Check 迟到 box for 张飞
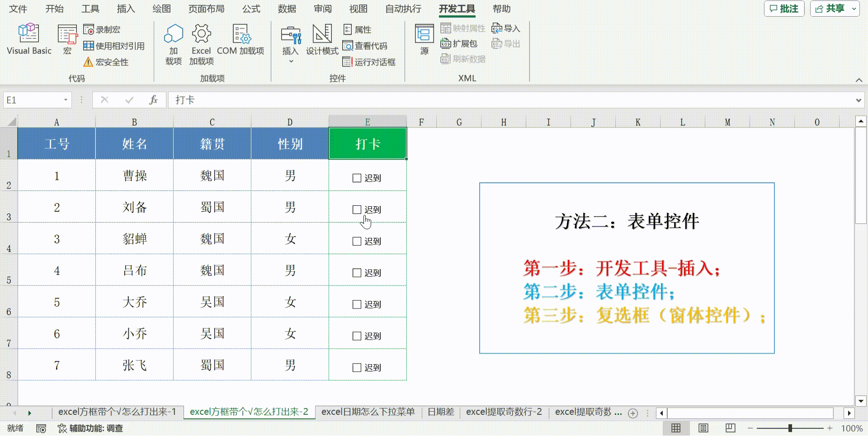This screenshot has height=436, width=868. point(357,368)
